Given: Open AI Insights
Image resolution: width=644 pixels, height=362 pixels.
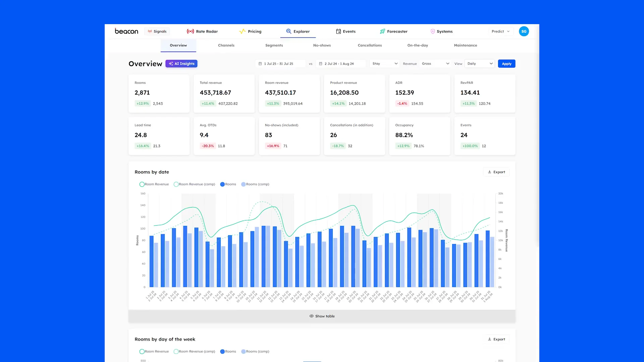Looking at the screenshot, I should click(181, 64).
